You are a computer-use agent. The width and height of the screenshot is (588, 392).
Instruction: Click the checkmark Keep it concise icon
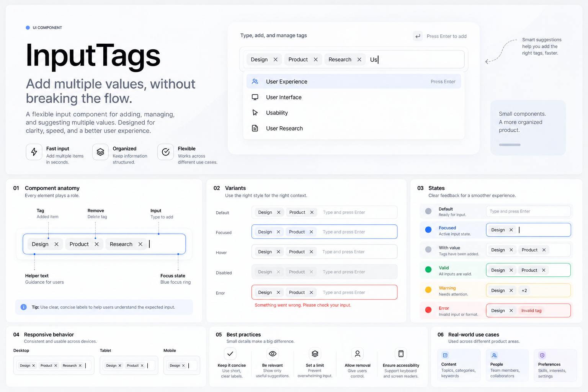230,354
